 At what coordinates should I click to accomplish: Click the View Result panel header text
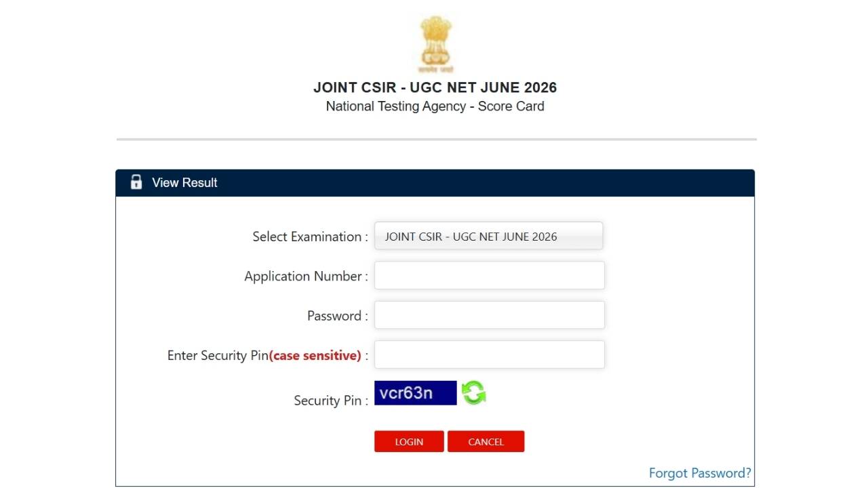pyautogui.click(x=184, y=182)
